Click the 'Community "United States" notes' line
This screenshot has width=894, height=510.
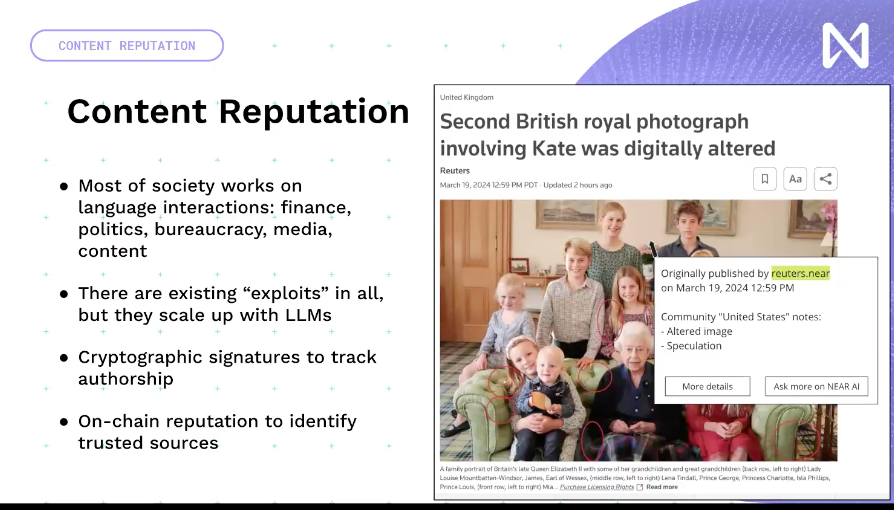tap(741, 317)
